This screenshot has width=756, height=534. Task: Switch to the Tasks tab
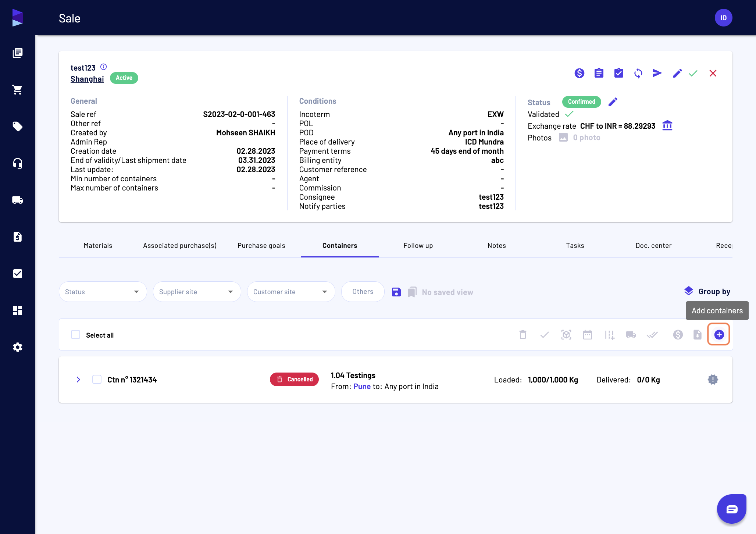(575, 246)
